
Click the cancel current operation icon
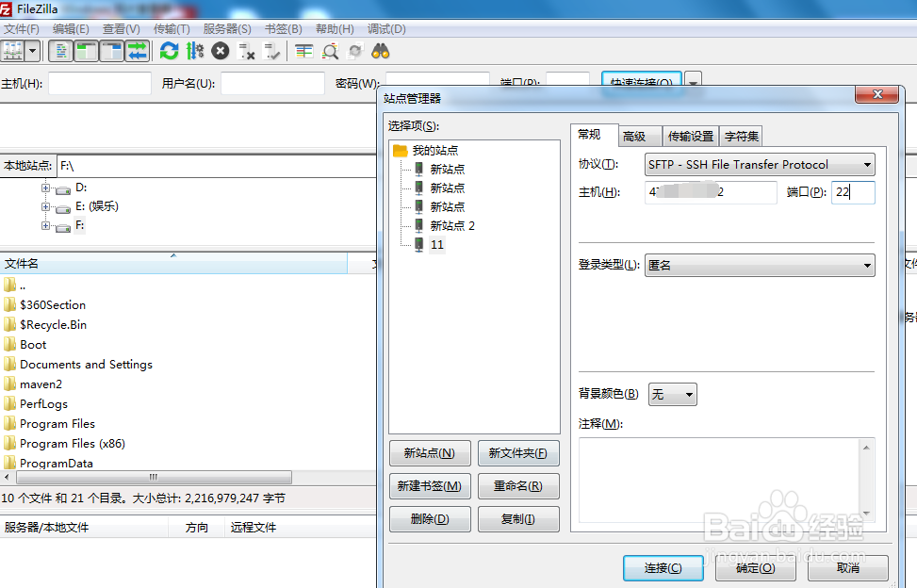coord(220,52)
